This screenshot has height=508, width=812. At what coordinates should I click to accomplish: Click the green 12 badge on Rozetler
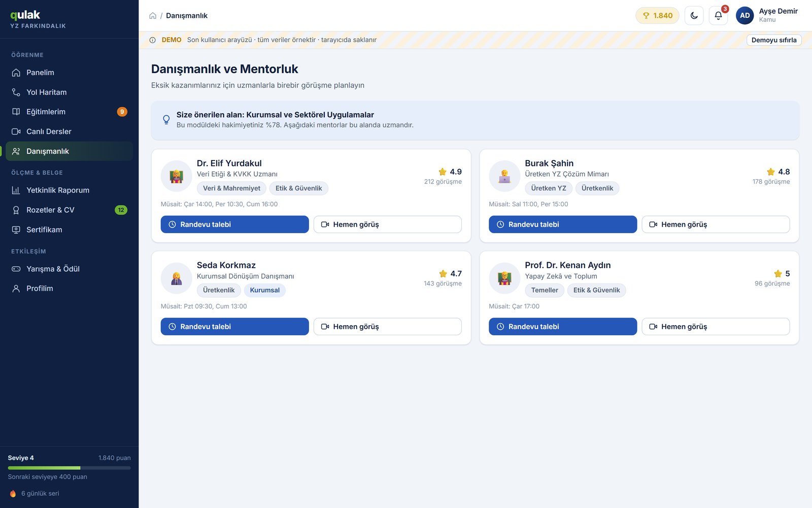point(121,210)
